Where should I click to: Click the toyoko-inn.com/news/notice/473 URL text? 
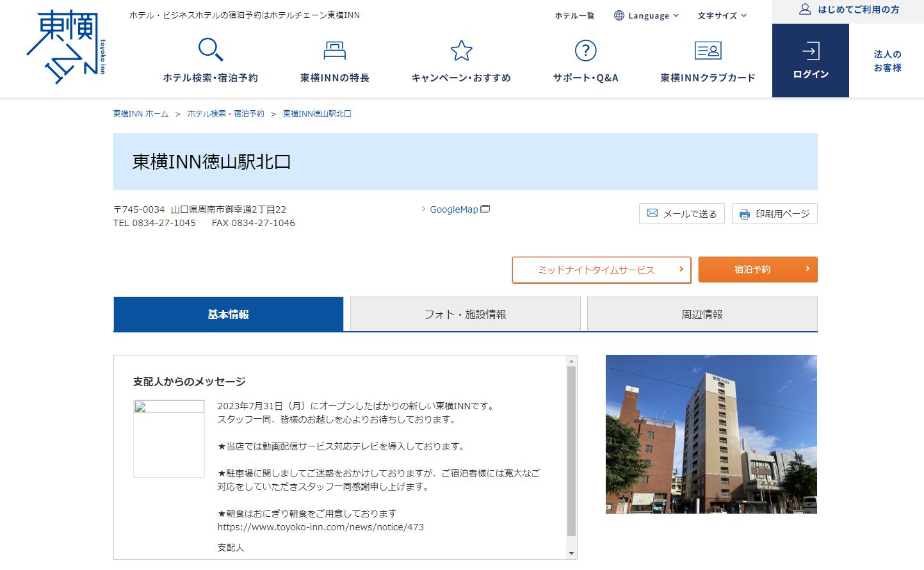click(321, 527)
